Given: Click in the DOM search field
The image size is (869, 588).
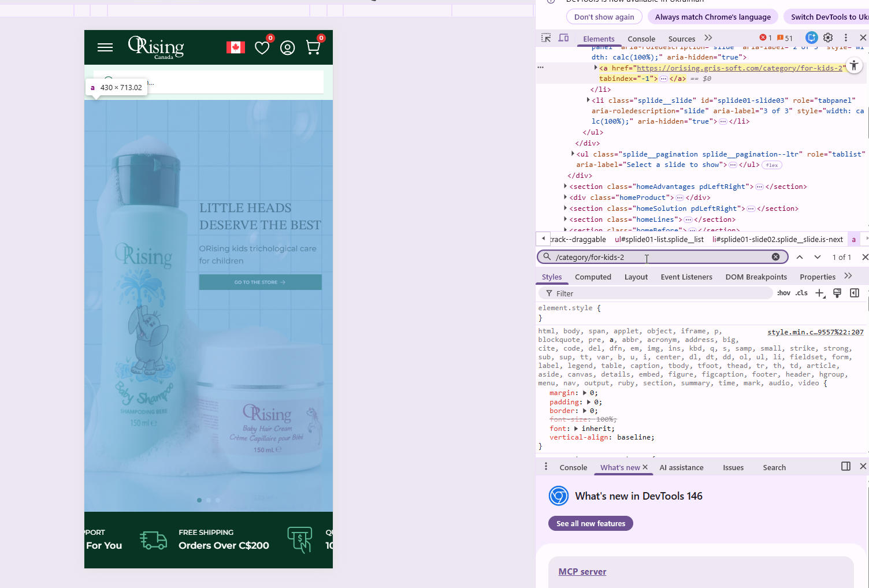Looking at the screenshot, I should (x=662, y=257).
